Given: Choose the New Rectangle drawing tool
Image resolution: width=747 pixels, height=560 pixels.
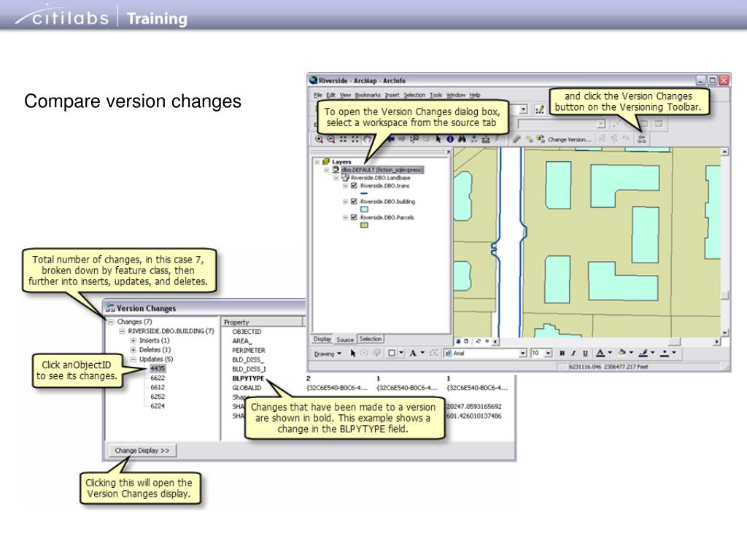Looking at the screenshot, I should point(391,353).
